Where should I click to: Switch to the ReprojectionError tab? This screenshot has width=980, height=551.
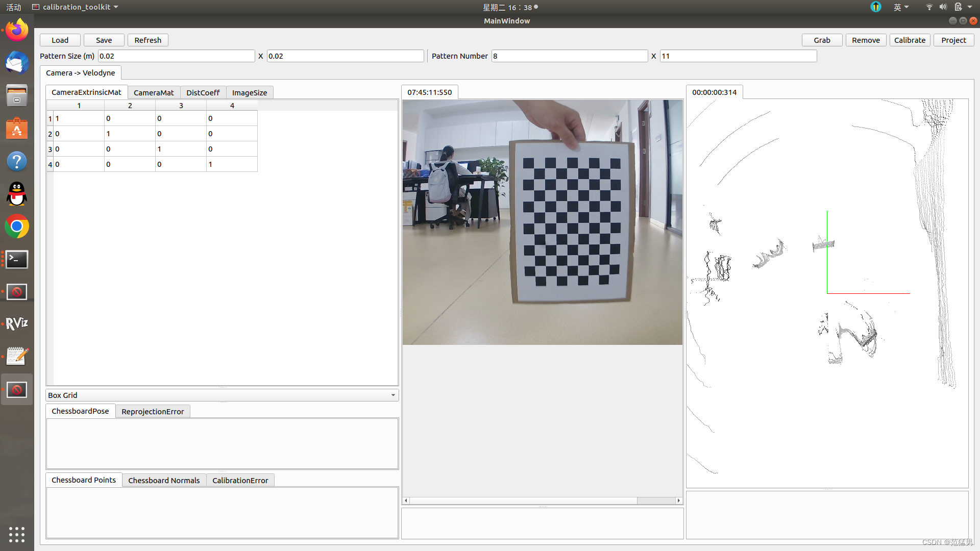pos(152,411)
